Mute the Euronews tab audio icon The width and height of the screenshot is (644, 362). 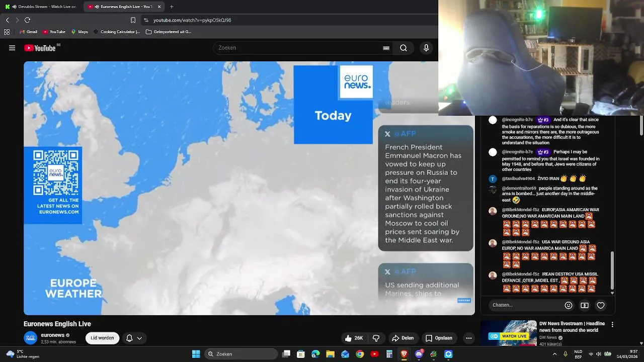tap(97, 7)
